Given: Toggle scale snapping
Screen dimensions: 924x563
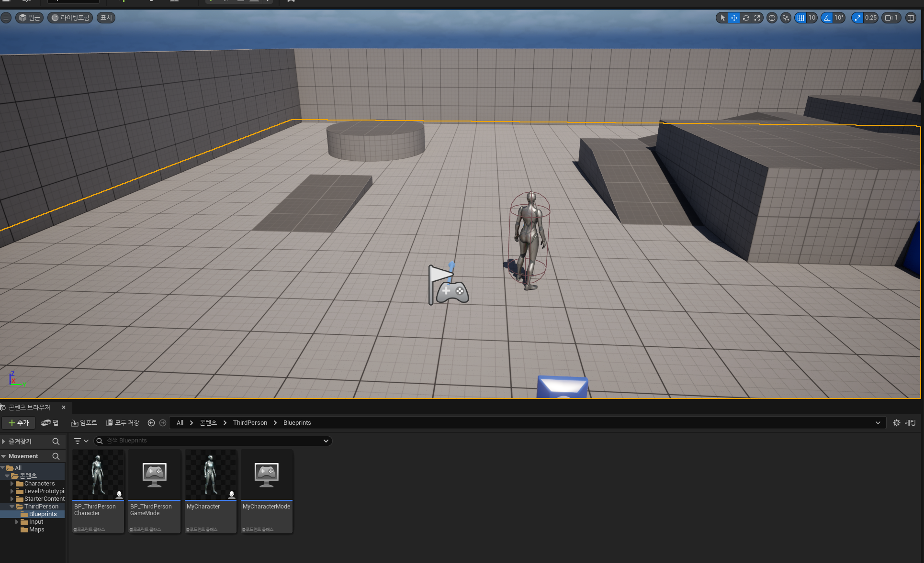Looking at the screenshot, I should 857,18.
